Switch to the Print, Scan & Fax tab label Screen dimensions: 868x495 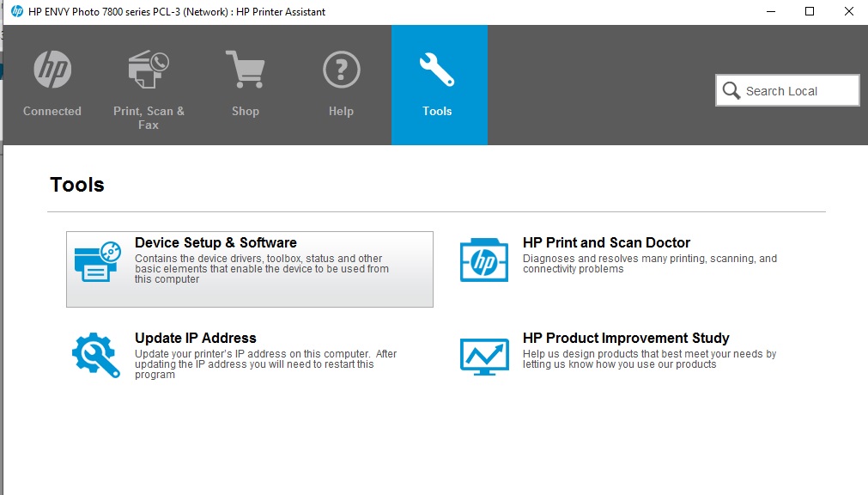click(x=149, y=118)
